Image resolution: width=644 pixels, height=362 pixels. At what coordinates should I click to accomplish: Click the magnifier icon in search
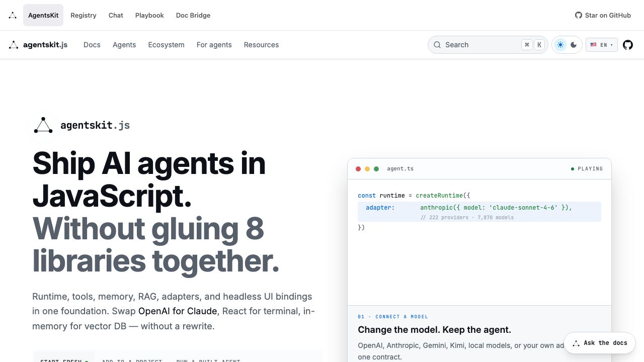(437, 45)
